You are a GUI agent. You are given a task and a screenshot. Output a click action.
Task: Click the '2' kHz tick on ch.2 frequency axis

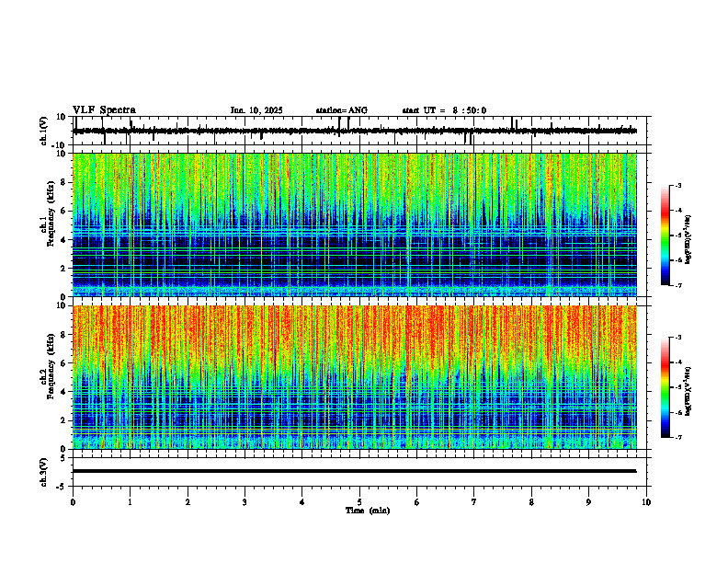click(64, 420)
